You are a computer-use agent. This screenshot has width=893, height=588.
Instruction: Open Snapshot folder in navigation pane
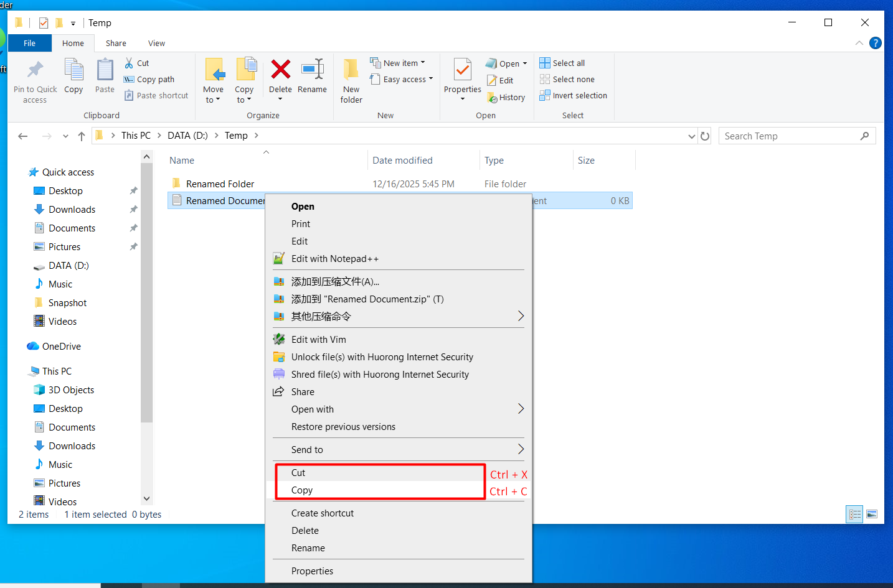point(67,303)
